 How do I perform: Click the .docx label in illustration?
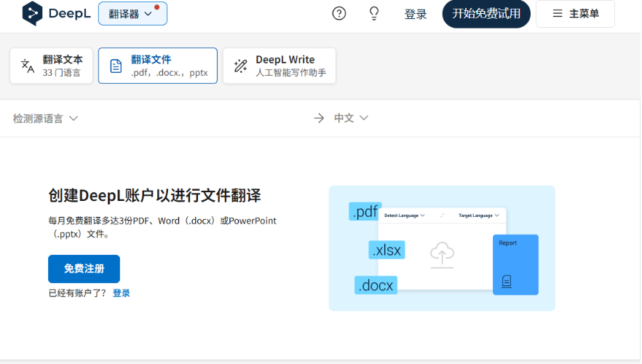(376, 285)
